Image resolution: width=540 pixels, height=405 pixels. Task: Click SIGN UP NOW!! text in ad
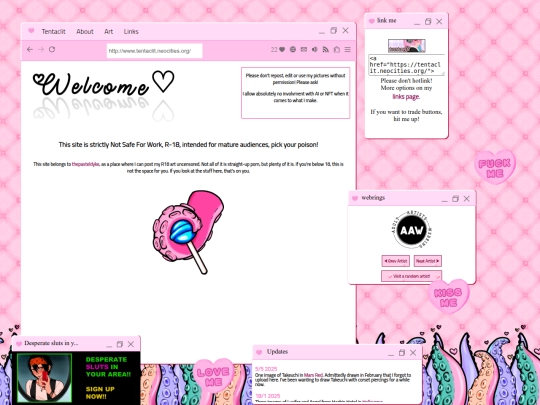tap(100, 393)
